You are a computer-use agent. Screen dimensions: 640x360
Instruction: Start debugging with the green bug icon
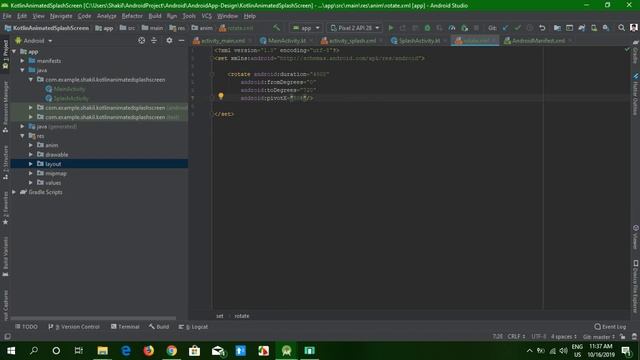click(427, 28)
